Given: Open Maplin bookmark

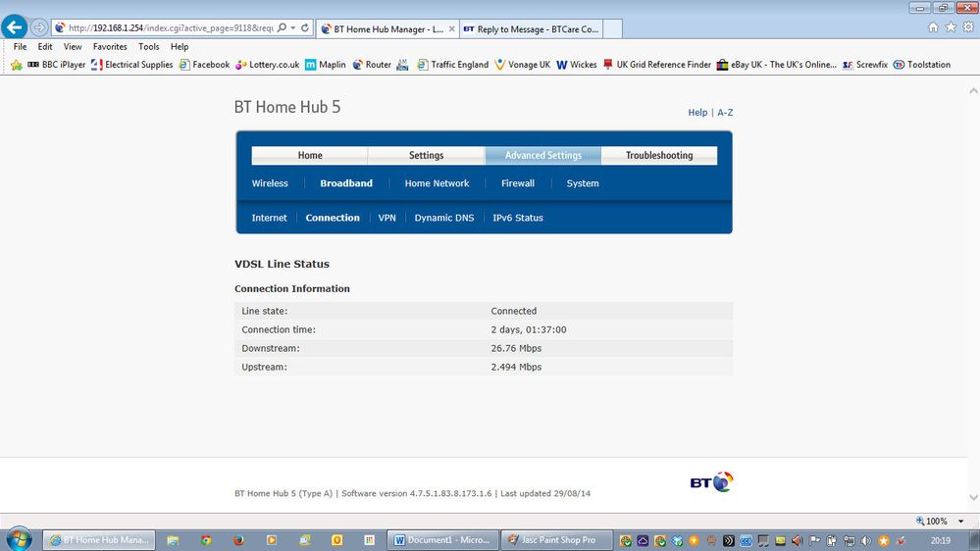Looking at the screenshot, I should click(325, 65).
